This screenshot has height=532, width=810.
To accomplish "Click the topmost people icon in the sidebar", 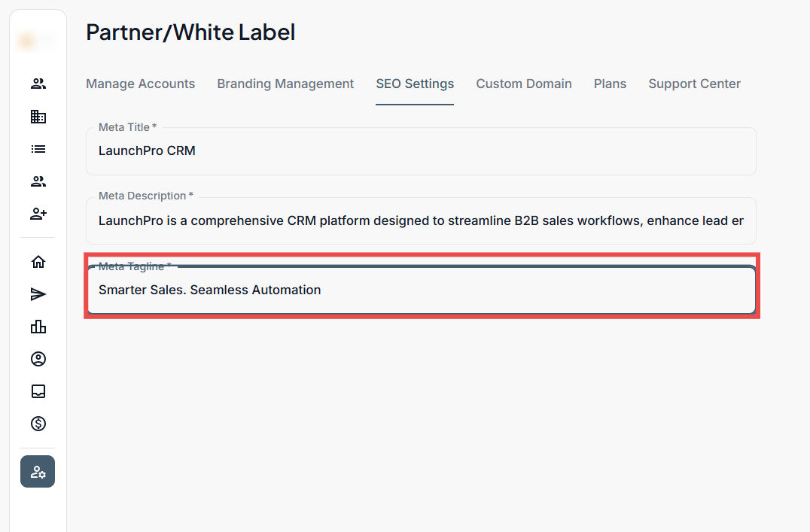I will click(38, 84).
